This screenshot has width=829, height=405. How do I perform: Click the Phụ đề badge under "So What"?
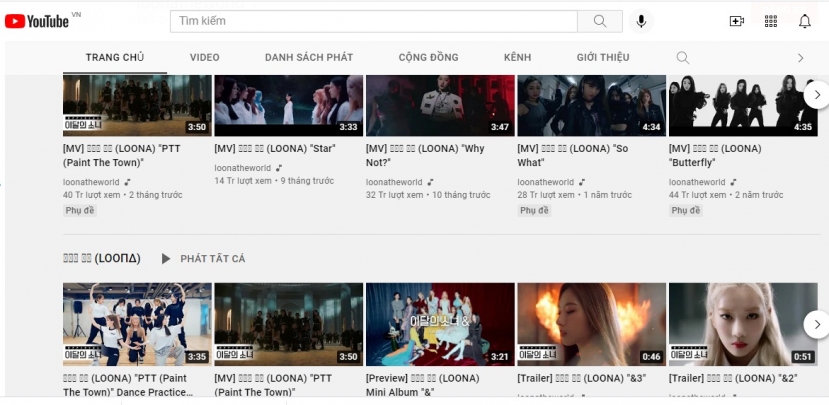(x=535, y=210)
